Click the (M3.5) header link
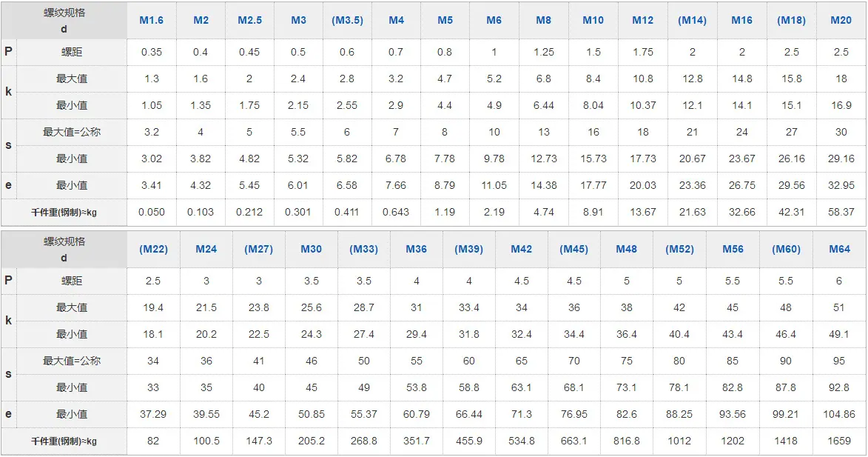 (347, 20)
